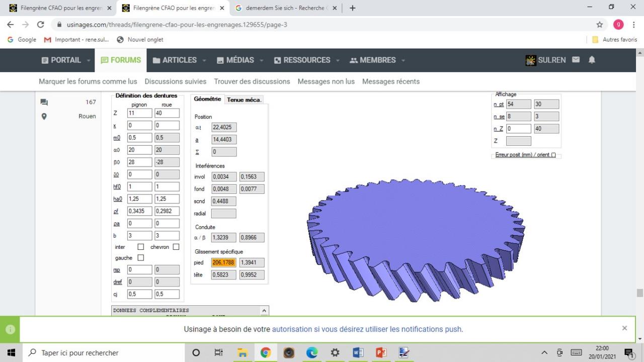Click the browser forward arrow

pyautogui.click(x=25, y=24)
